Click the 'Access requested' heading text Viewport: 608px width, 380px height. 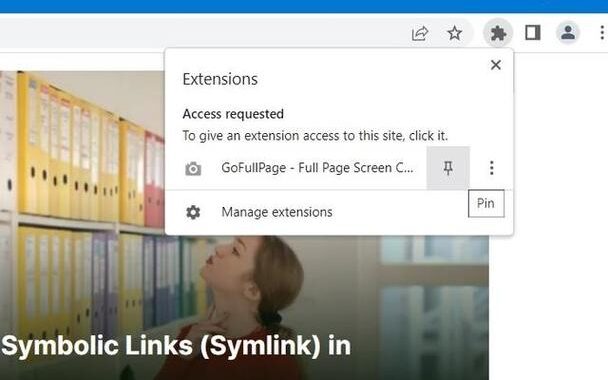pyautogui.click(x=233, y=114)
